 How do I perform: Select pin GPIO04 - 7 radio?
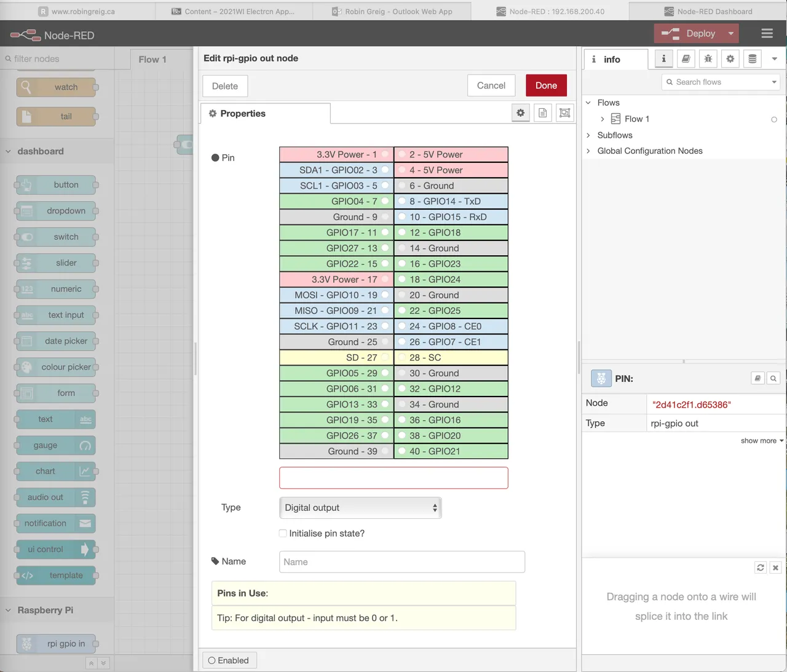coord(385,201)
